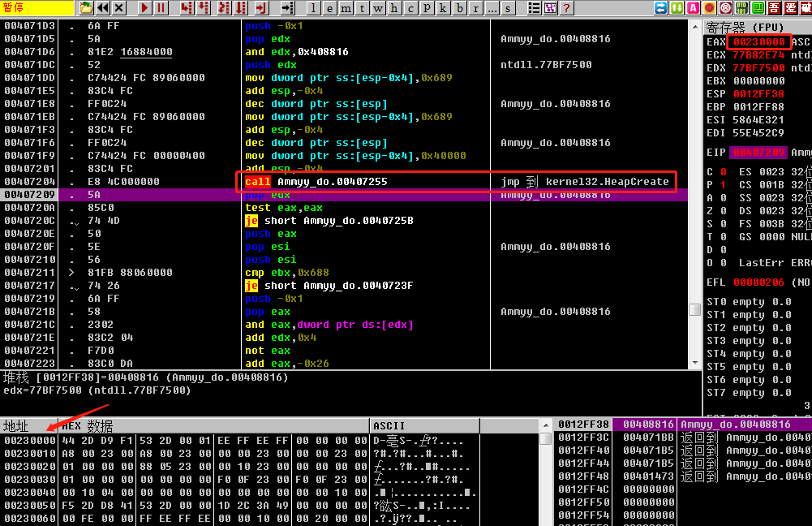Open Threads window with the 't' button
Viewport: 812px width, 526px height.
pyautogui.click(x=362, y=8)
